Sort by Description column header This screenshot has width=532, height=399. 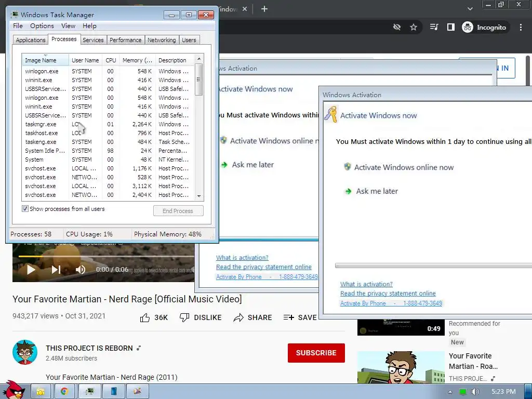tap(175, 60)
